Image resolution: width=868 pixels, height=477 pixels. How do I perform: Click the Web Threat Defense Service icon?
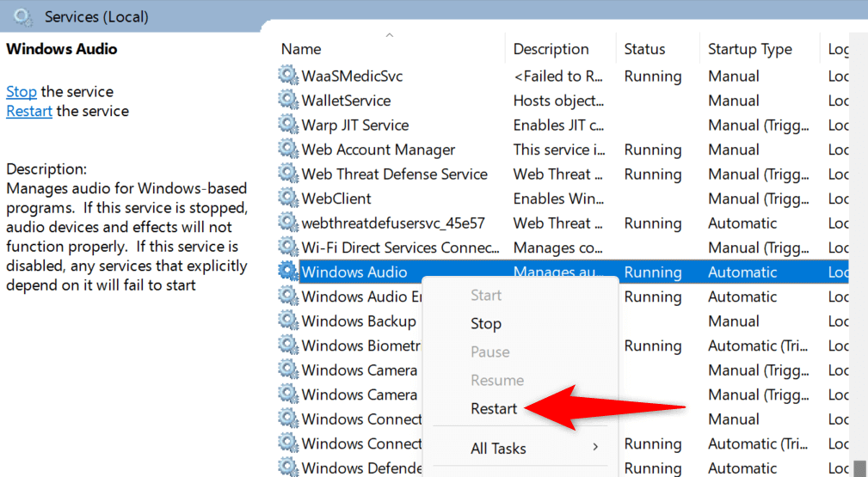click(287, 174)
